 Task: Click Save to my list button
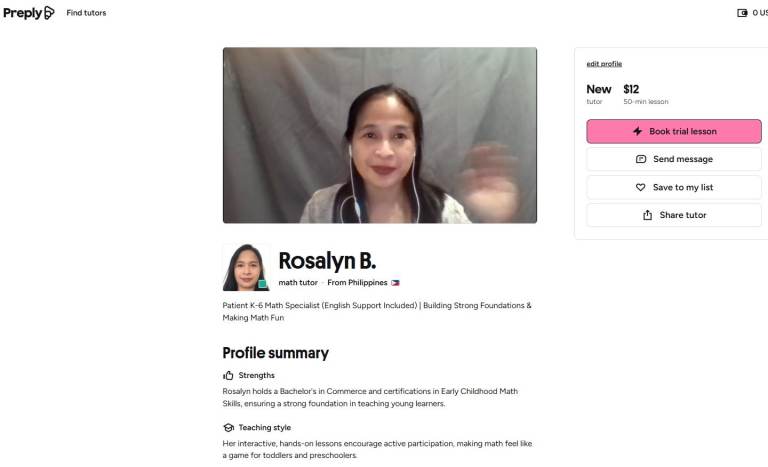pyautogui.click(x=673, y=187)
